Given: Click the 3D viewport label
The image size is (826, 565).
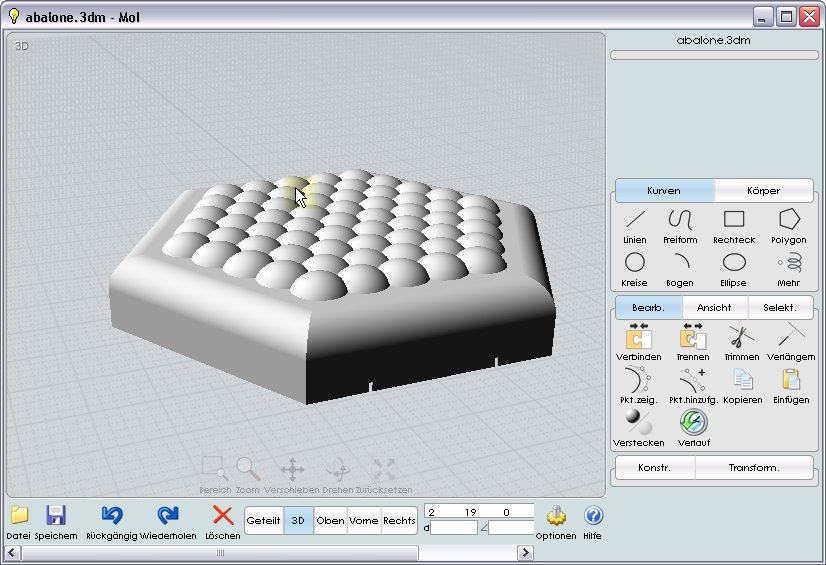Looking at the screenshot, I should (x=21, y=46).
